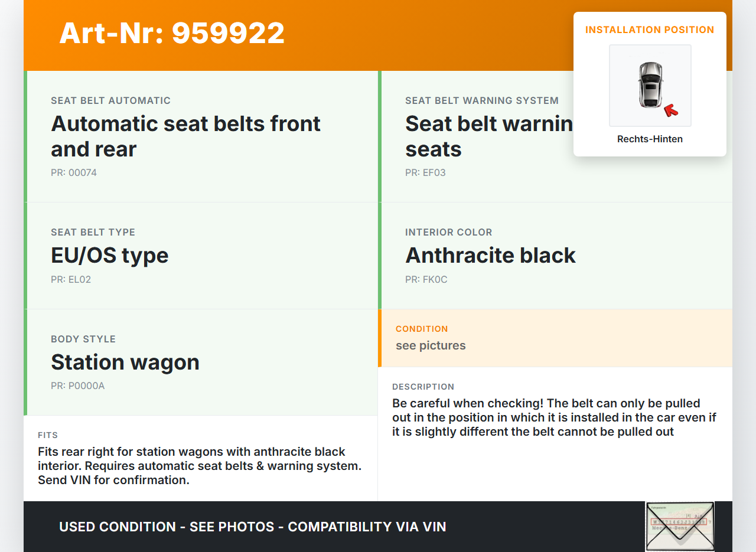Click the Description text about belt checking
Viewport: 756px width, 552px height.
[x=554, y=417]
